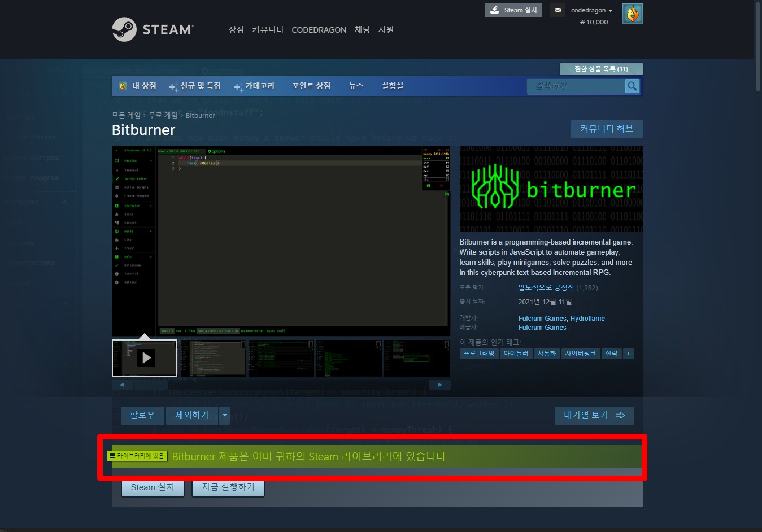Focus the store 검색하기 search field
Viewport: 762px width, 532px height.
point(577,86)
